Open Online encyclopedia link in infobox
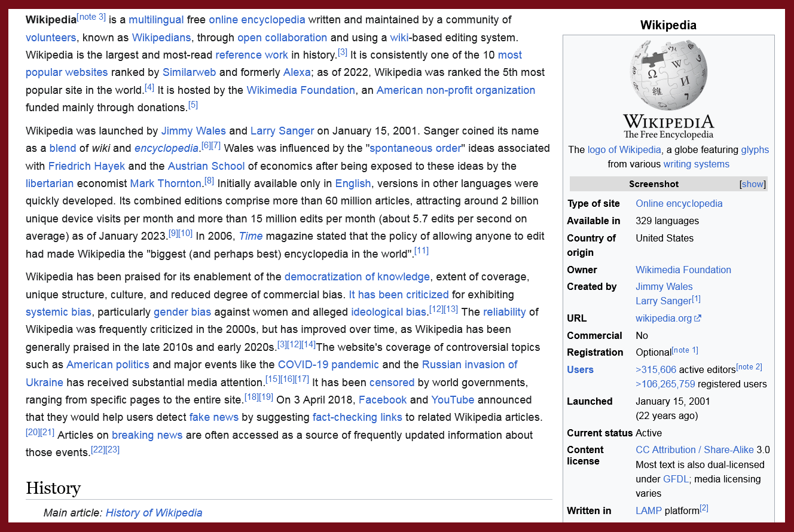 coord(679,204)
